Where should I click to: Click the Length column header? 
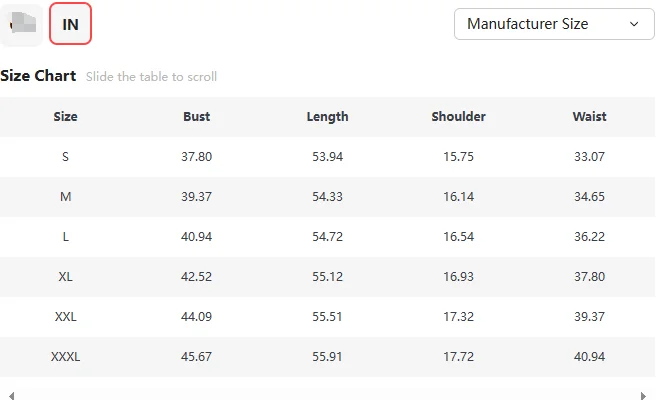[x=327, y=116]
